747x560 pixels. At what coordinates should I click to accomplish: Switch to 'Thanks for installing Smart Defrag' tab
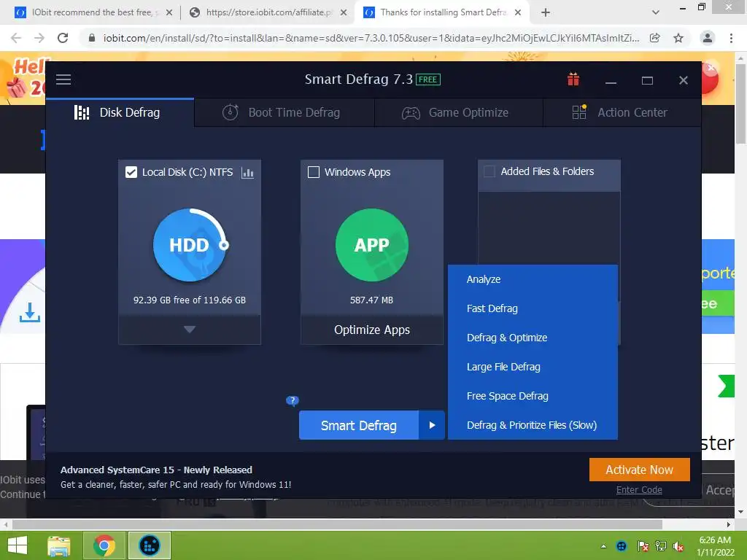pos(443,12)
